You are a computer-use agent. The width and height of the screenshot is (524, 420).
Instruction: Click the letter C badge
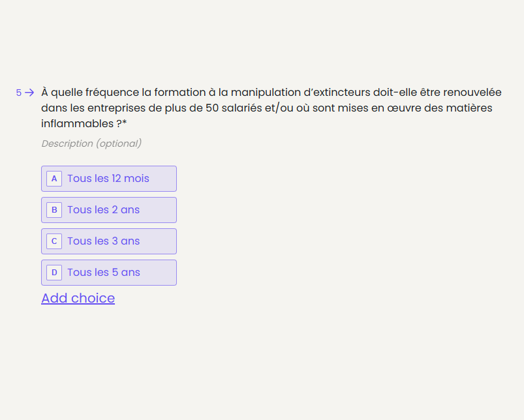pos(54,241)
